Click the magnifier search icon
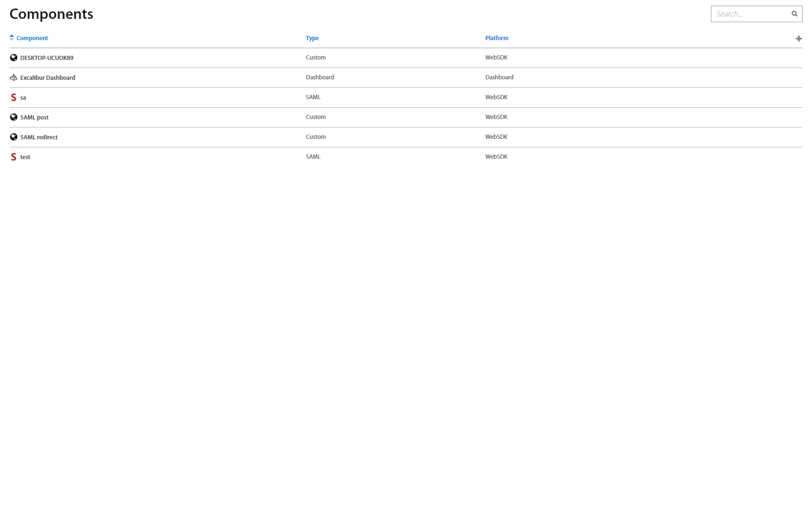 click(795, 14)
